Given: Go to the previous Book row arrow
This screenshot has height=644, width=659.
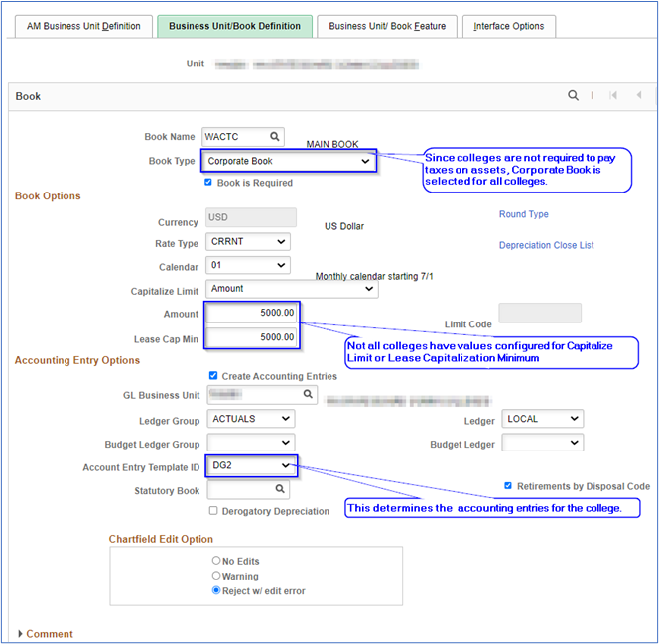Looking at the screenshot, I should click(x=639, y=96).
